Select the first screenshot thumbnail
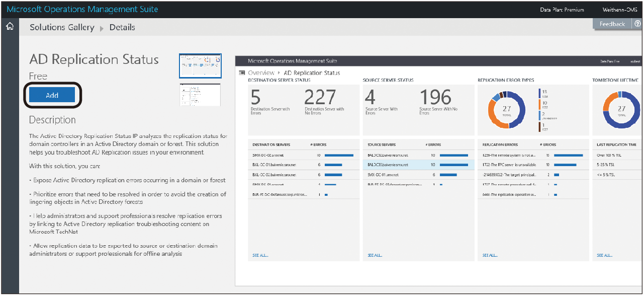Viewport: 644px width, 296px height. tap(200, 66)
